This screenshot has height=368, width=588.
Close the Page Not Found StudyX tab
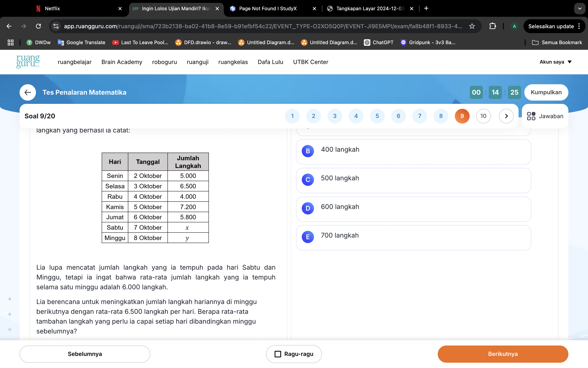(314, 9)
